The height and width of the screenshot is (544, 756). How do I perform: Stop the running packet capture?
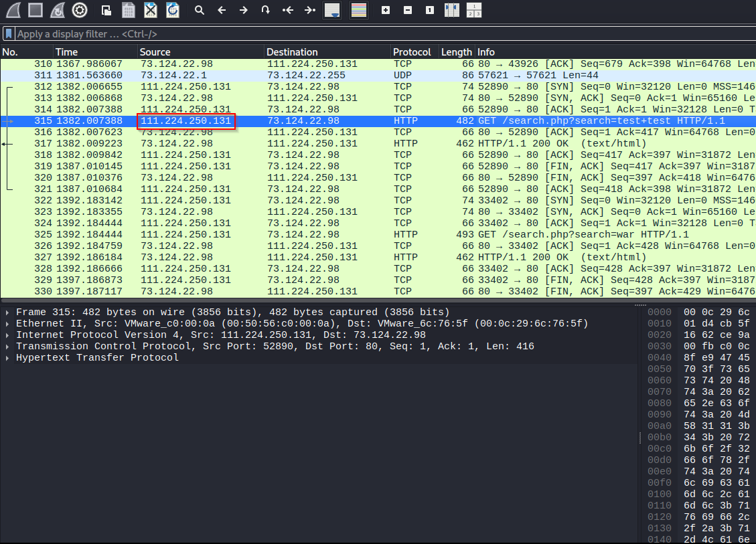click(35, 10)
